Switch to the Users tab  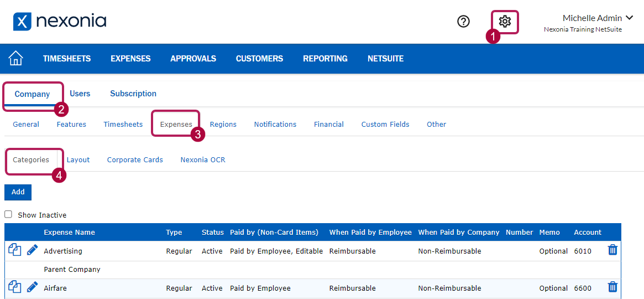(80, 94)
